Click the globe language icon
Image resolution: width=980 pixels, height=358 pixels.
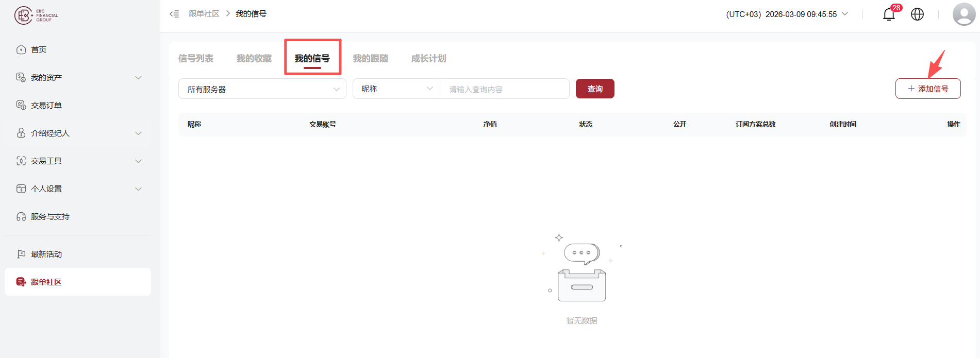(x=917, y=14)
